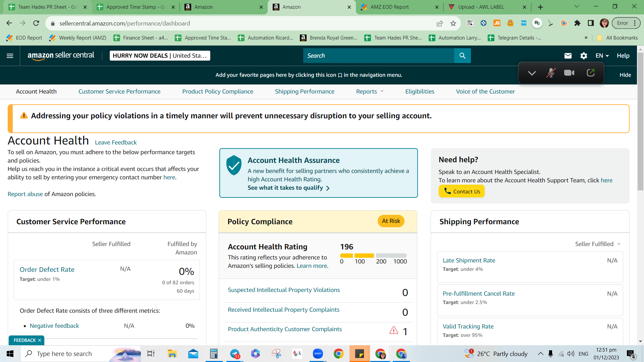Click the search magnifier button
Viewport: 644px width, 362px height.
[462, 56]
